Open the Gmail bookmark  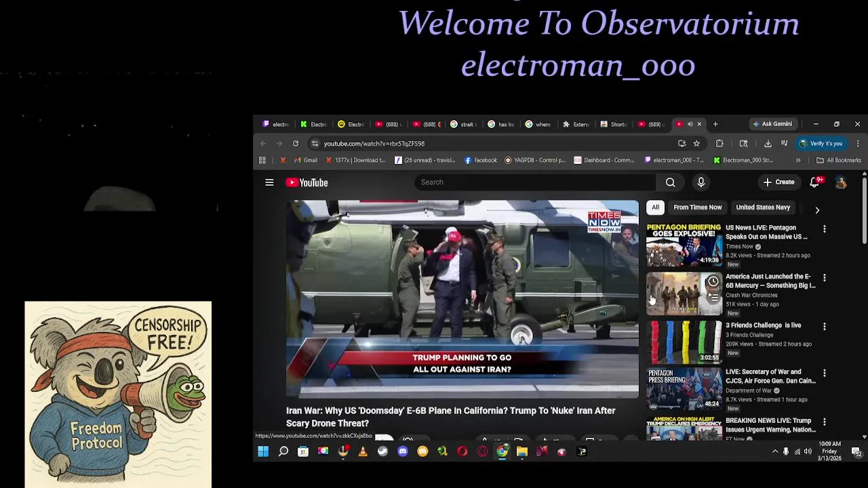click(305, 161)
